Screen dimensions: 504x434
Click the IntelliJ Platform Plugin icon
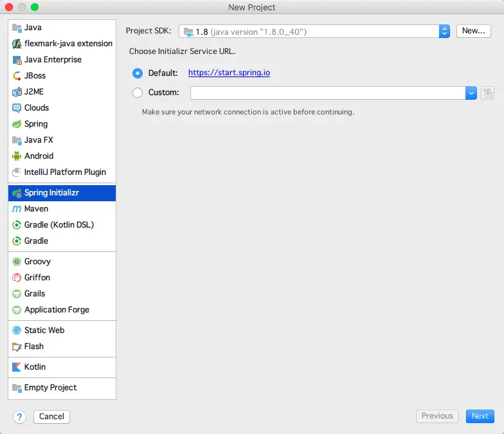click(x=17, y=172)
